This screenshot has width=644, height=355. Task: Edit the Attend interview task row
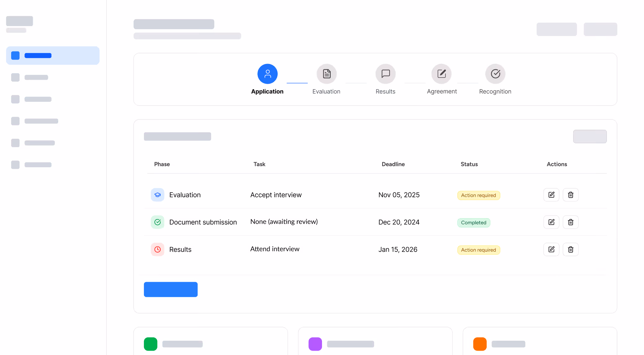click(x=551, y=249)
